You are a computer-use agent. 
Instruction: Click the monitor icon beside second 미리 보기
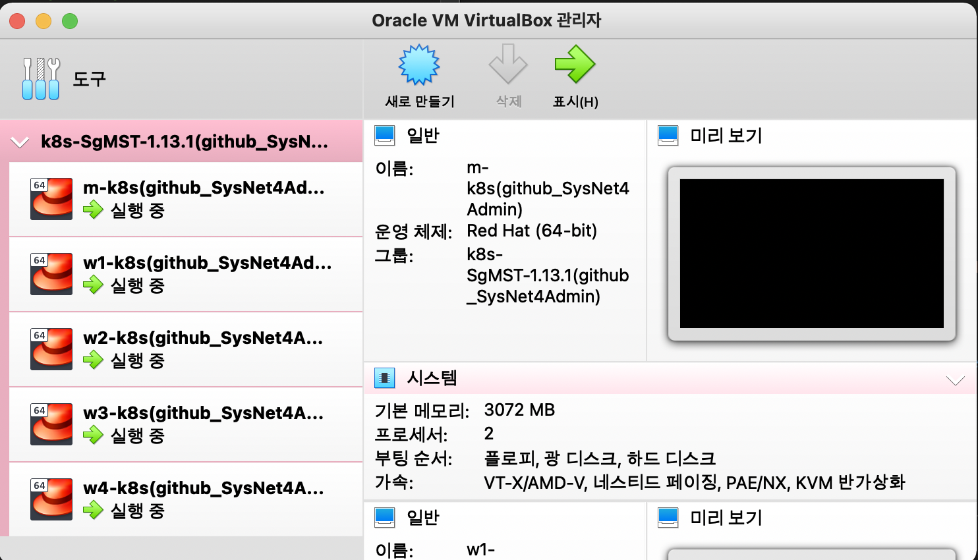click(x=668, y=518)
